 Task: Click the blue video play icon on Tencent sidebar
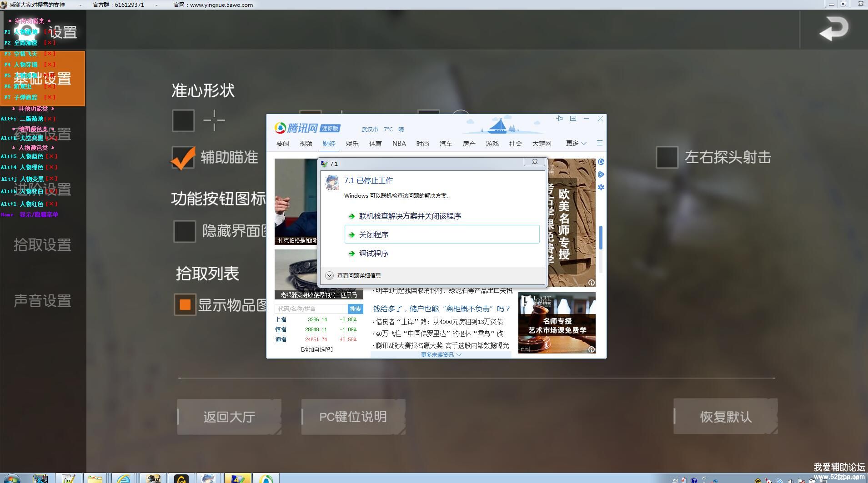click(601, 174)
